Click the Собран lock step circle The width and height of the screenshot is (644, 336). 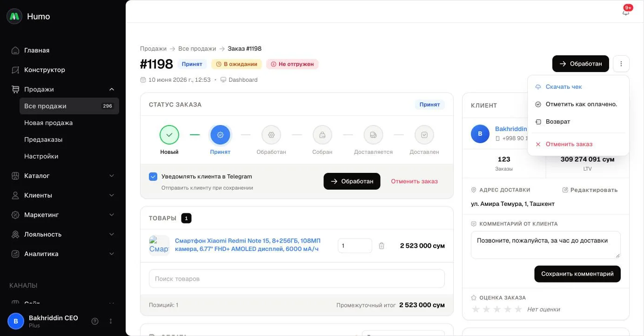pos(322,135)
